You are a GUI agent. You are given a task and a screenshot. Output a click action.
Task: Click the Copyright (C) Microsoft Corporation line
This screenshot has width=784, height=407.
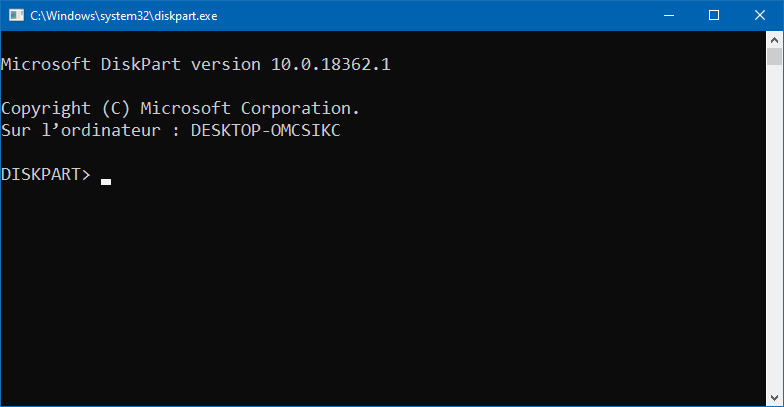tap(180, 108)
